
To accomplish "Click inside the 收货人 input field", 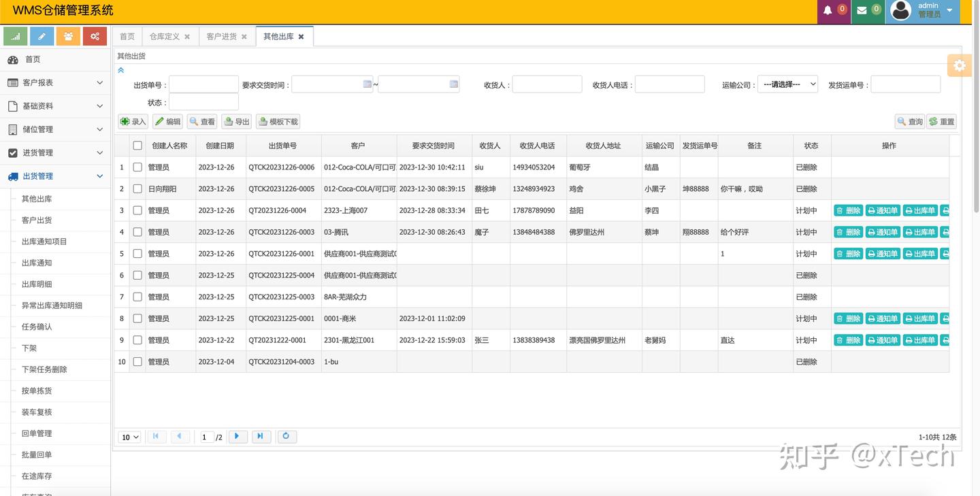I will coord(547,84).
